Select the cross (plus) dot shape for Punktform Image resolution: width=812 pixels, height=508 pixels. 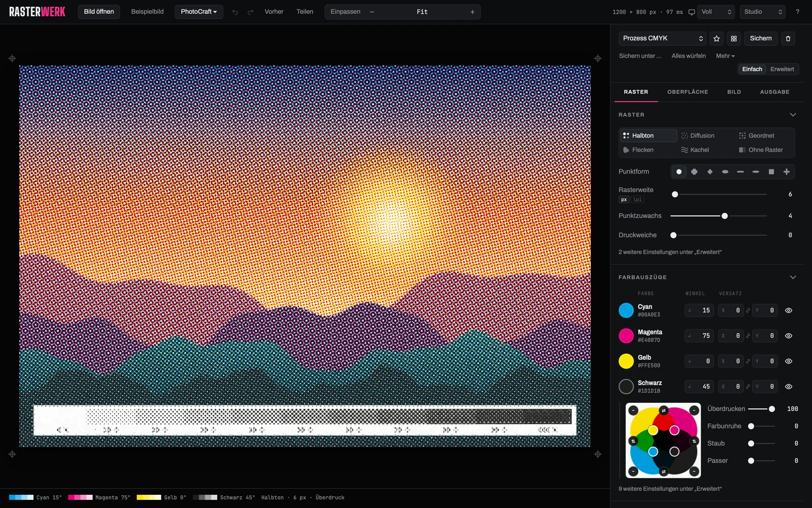click(x=787, y=172)
